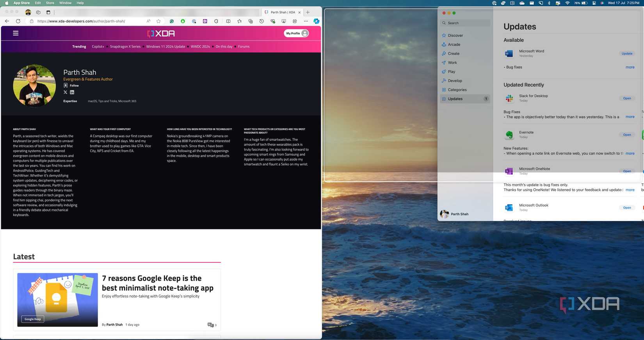Open the XDA hamburger menu
The image size is (644, 340).
(16, 33)
